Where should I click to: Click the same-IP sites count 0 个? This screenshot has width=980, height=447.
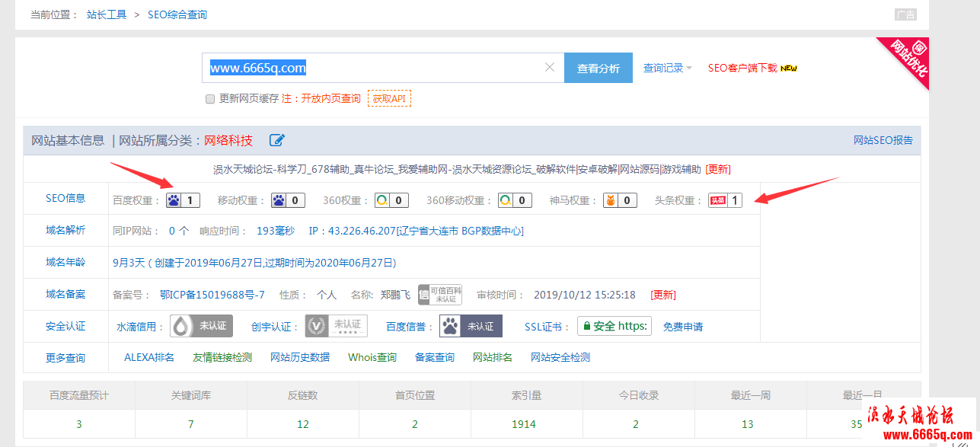pos(179,231)
